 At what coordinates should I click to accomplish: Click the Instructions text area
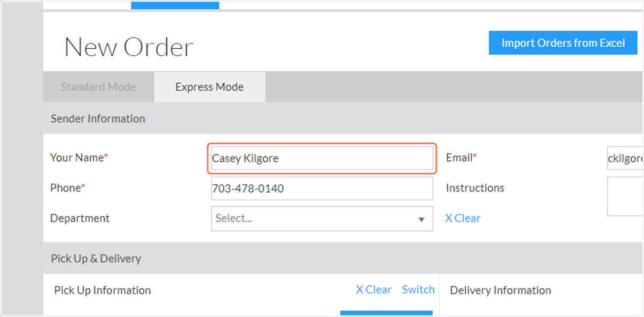tap(625, 196)
